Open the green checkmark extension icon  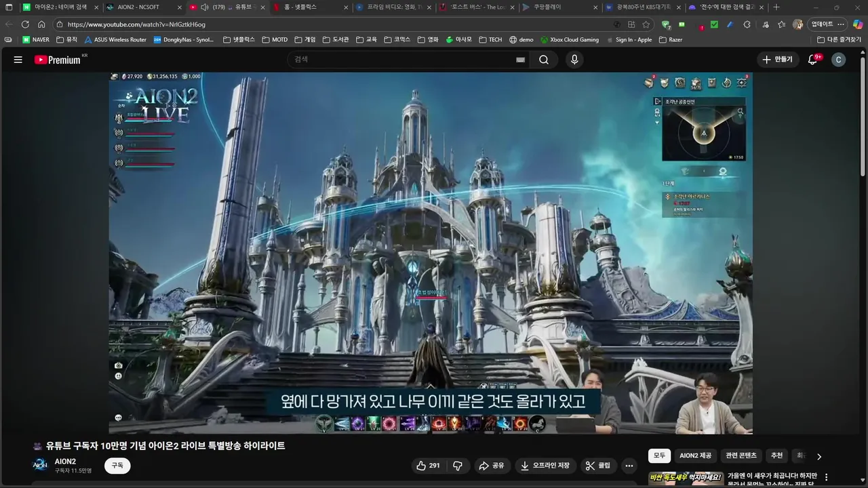click(x=714, y=24)
